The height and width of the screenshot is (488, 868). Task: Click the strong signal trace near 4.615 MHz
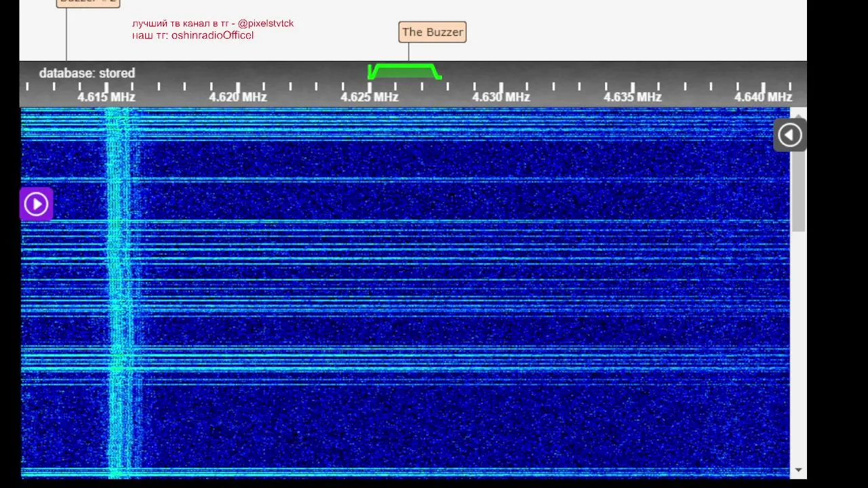(118, 293)
